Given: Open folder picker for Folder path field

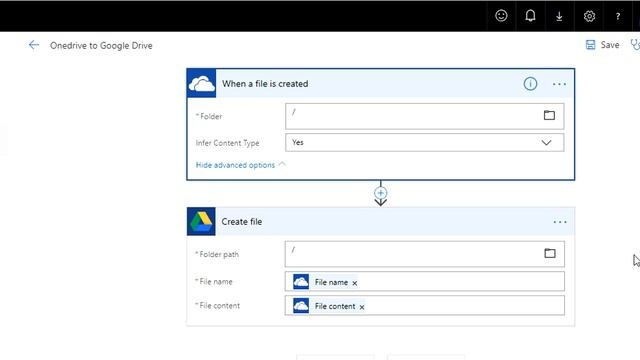Looking at the screenshot, I should [550, 253].
